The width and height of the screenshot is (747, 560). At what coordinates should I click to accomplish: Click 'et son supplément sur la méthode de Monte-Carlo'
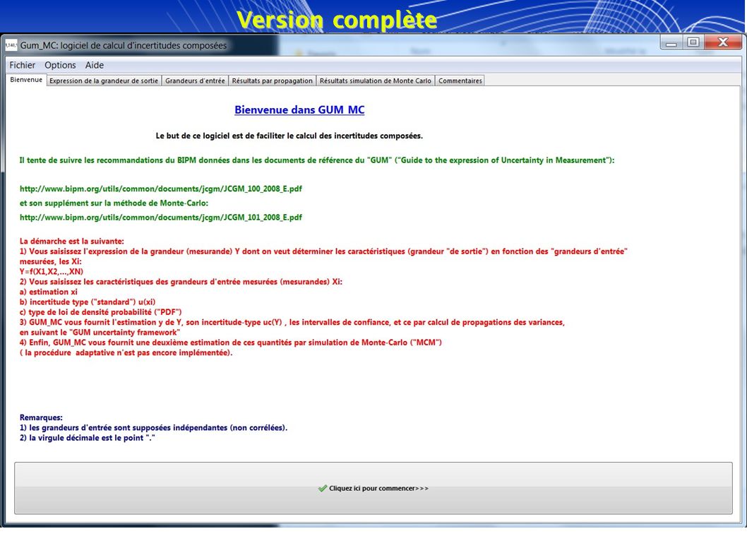[x=114, y=203]
